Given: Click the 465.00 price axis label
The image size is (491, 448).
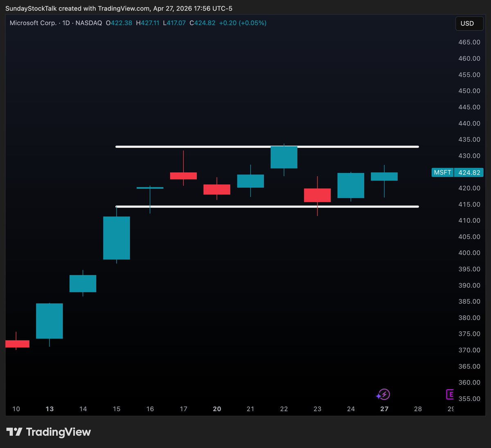Looking at the screenshot, I should click(x=469, y=42).
